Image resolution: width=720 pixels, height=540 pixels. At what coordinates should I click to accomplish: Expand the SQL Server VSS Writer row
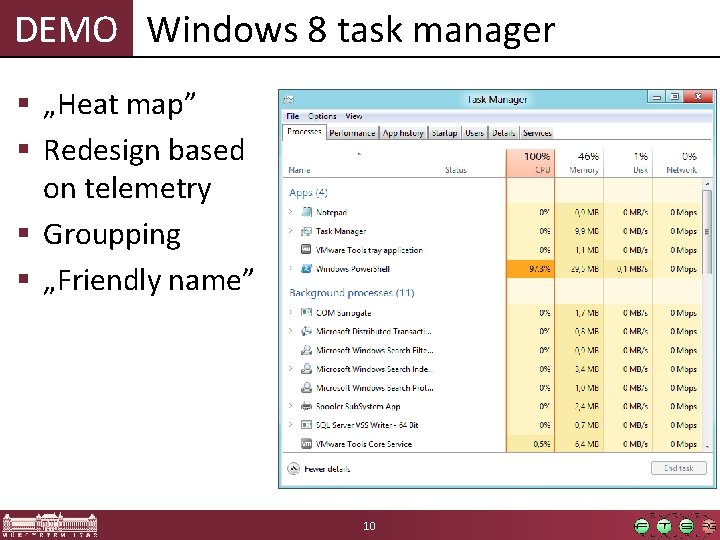pyautogui.click(x=291, y=425)
